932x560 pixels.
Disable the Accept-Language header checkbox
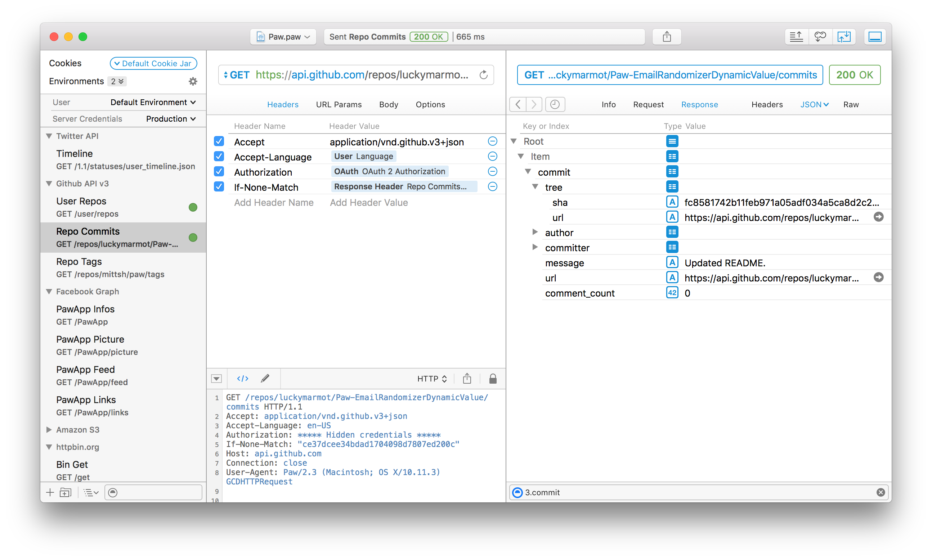(x=219, y=157)
